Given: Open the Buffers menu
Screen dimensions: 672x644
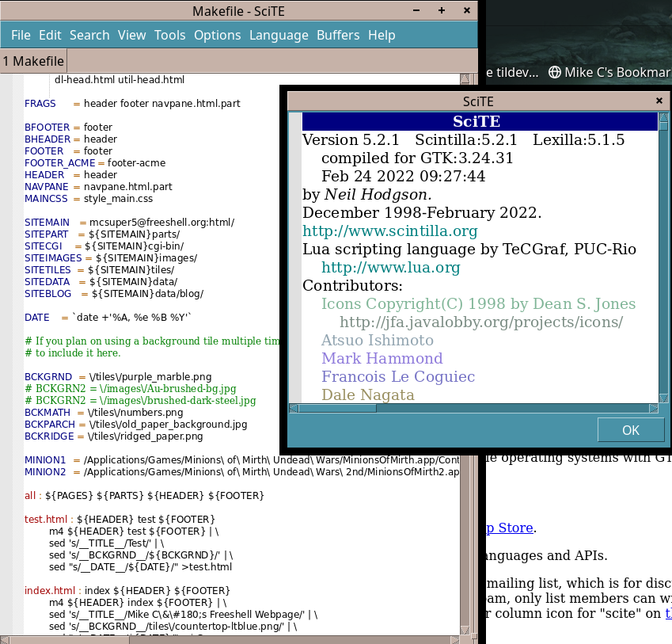Looking at the screenshot, I should 338,35.
